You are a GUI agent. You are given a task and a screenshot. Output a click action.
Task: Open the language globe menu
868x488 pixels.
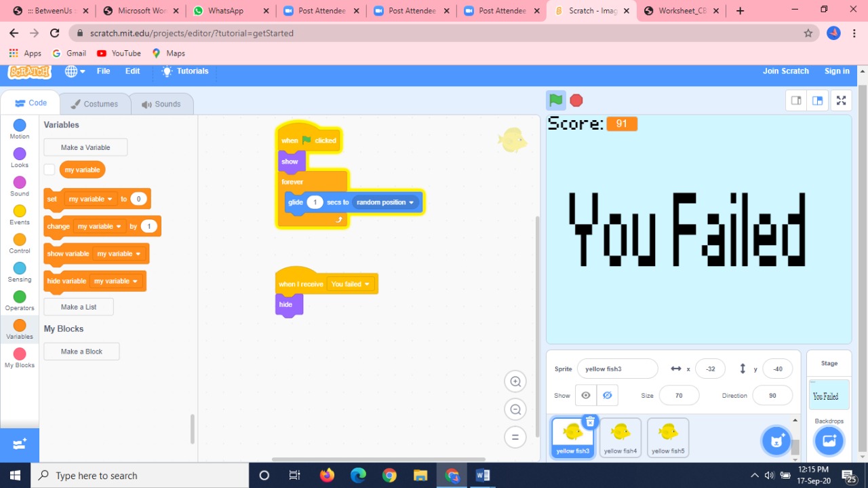click(75, 71)
